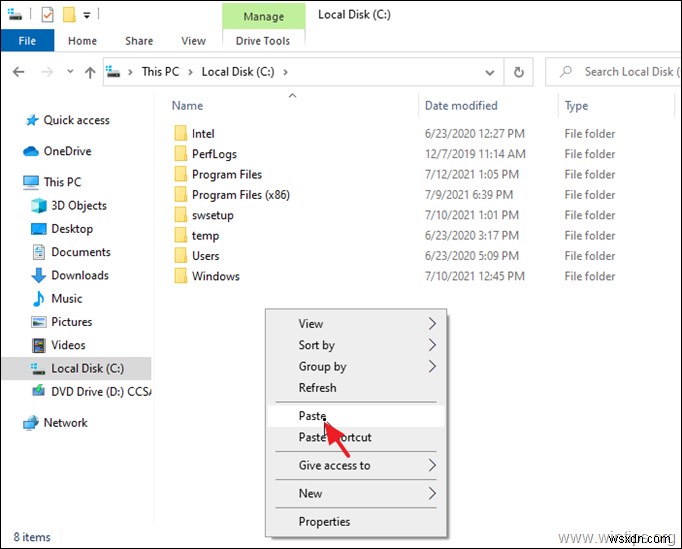
Task: Click the 6/23/2020 12:27 PM date cell
Action: click(x=475, y=134)
